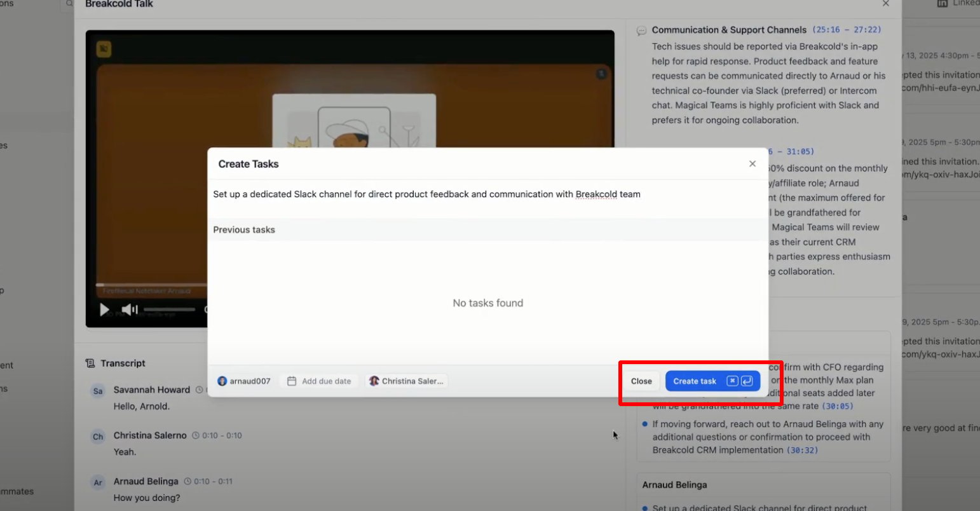The height and width of the screenshot is (511, 980).
Task: Click the video progress bar
Action: point(153,285)
